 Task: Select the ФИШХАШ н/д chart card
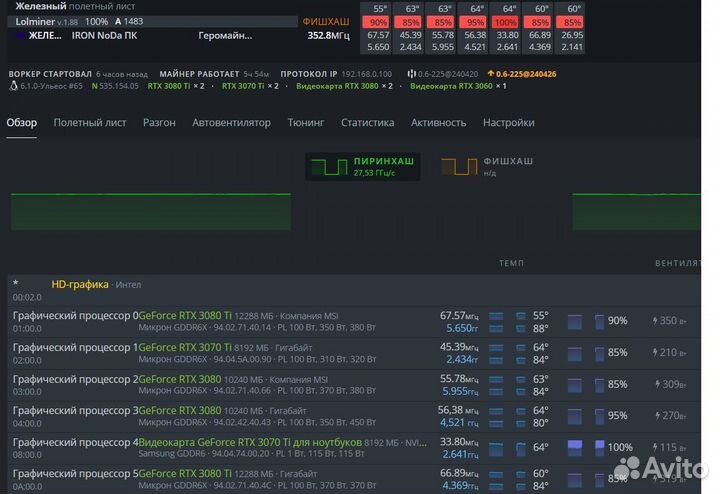click(x=488, y=167)
